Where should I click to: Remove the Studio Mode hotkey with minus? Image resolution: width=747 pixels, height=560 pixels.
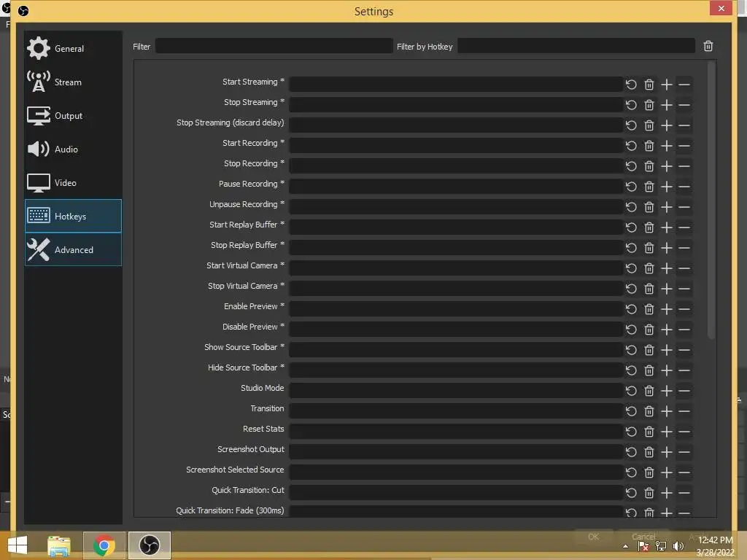pos(684,391)
